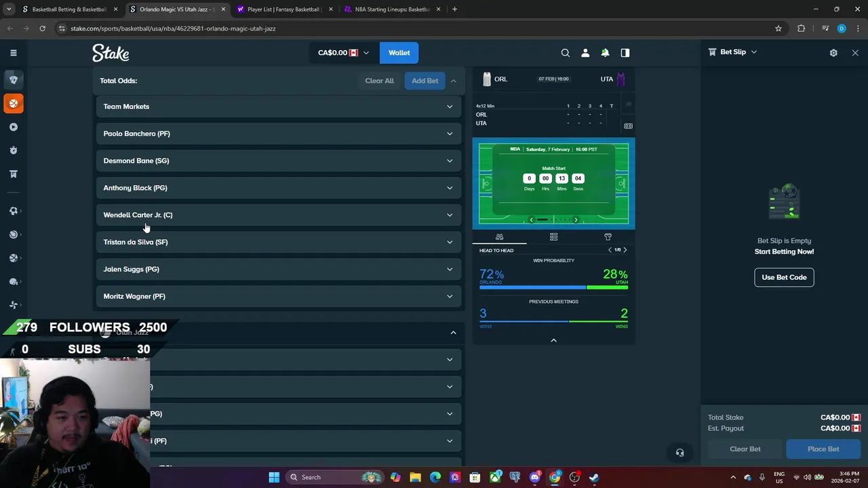Select the court view icon beside the scoreboard
The width and height of the screenshot is (868, 488).
point(629,126)
